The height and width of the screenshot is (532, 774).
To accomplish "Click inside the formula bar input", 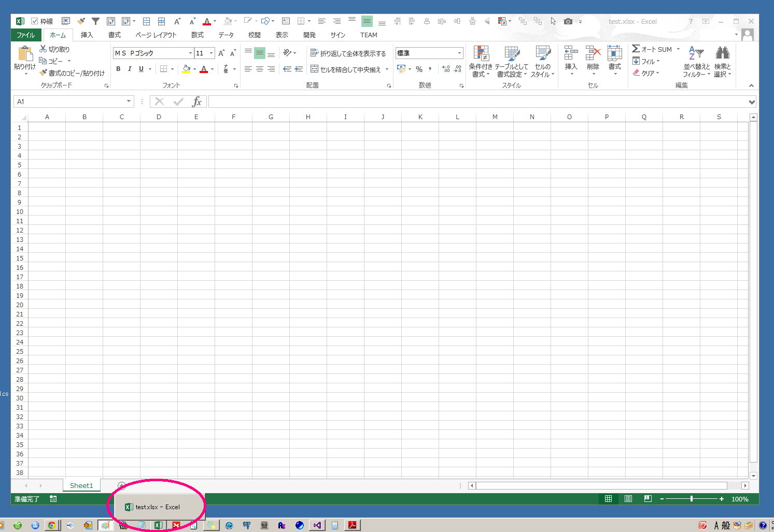I will pos(478,102).
